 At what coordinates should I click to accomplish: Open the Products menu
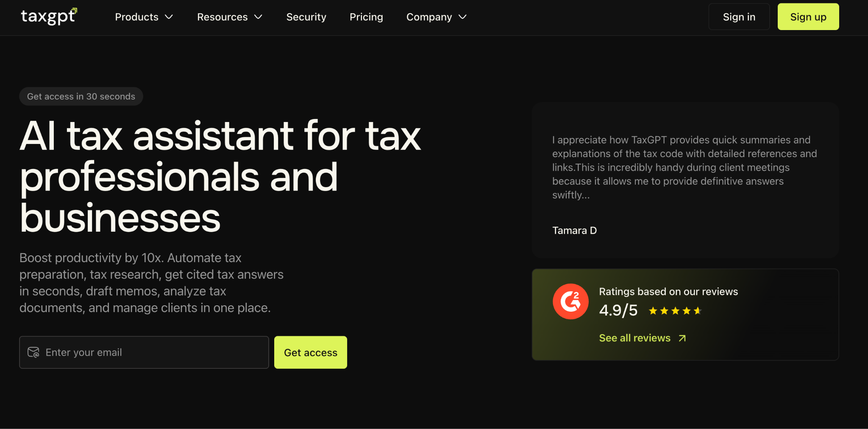coord(144,17)
